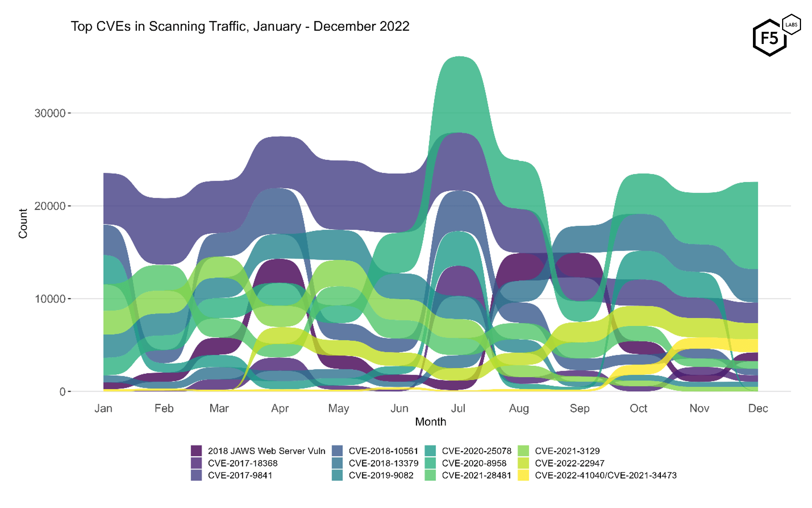This screenshot has width=812, height=508.
Task: Click the yellow CVE-2022-41040/CVE-2021-34473 legend swatch
Action: tap(523, 475)
